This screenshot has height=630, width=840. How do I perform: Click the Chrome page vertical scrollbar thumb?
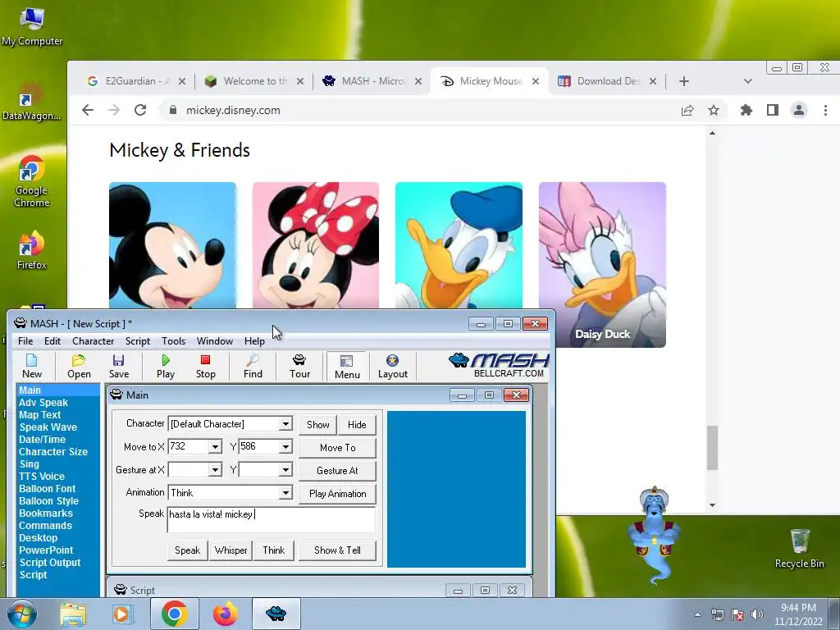tap(712, 448)
